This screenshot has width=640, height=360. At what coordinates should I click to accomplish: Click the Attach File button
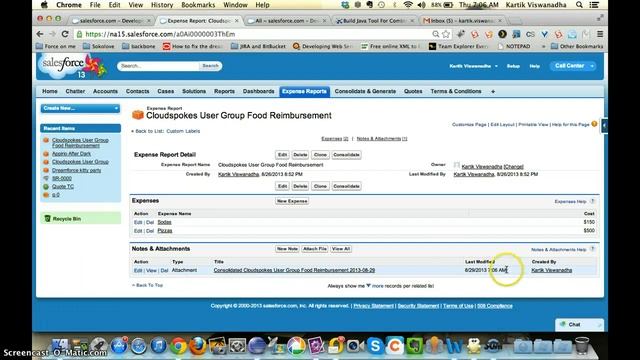coord(315,249)
